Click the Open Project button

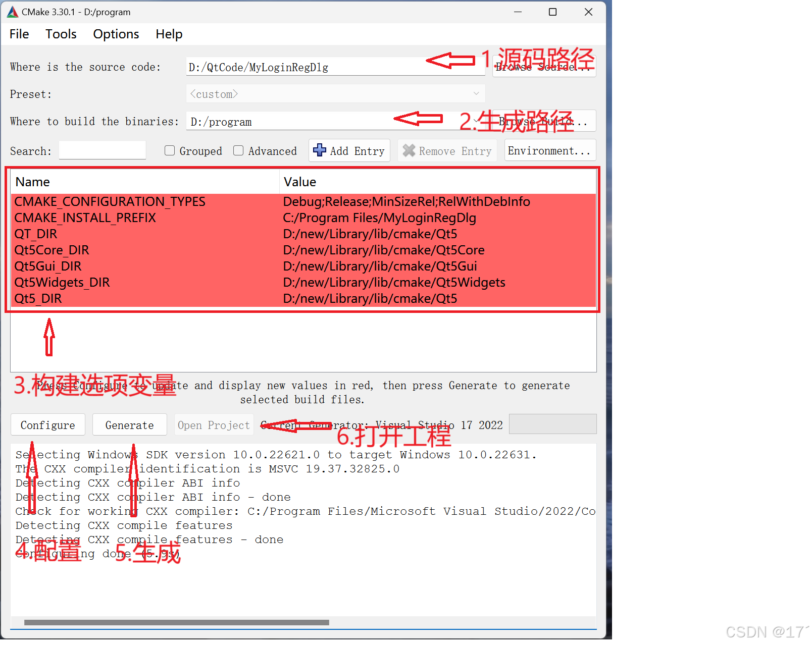214,425
